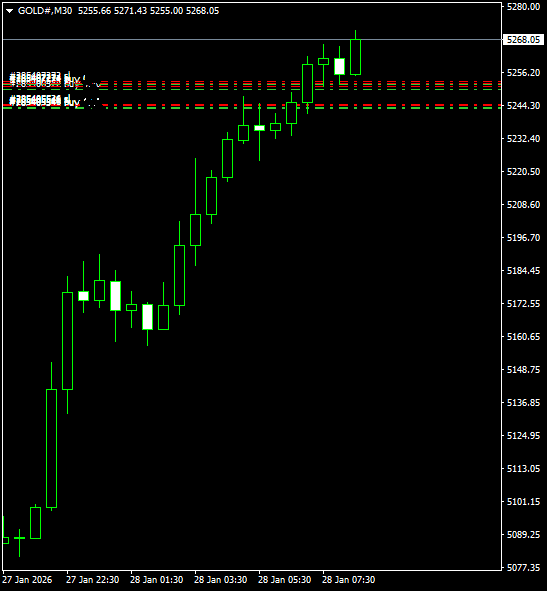Click the 27 Jan 22:30 time label
Viewport: 547px width, 591px height.
point(93,579)
